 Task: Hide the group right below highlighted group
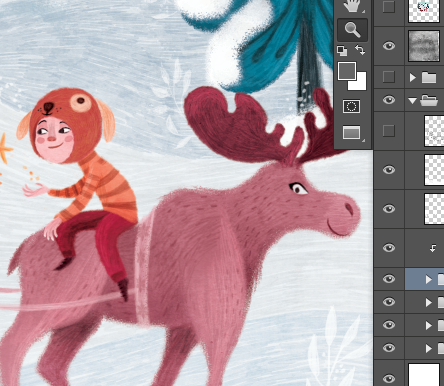[389, 302]
